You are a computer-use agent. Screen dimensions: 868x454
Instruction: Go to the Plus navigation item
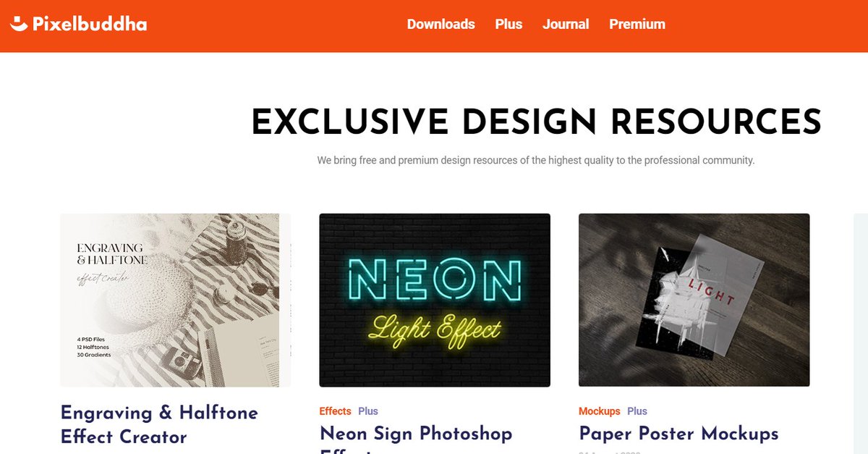pyautogui.click(x=509, y=24)
